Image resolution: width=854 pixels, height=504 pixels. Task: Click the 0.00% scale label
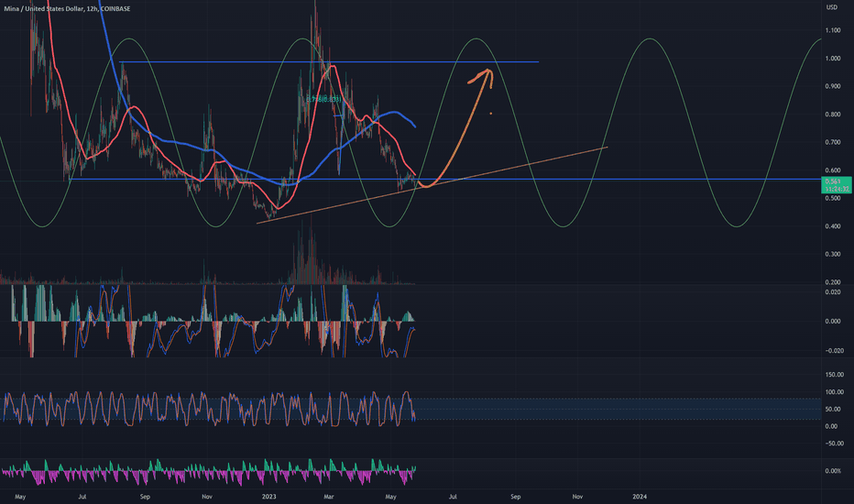coord(833,471)
